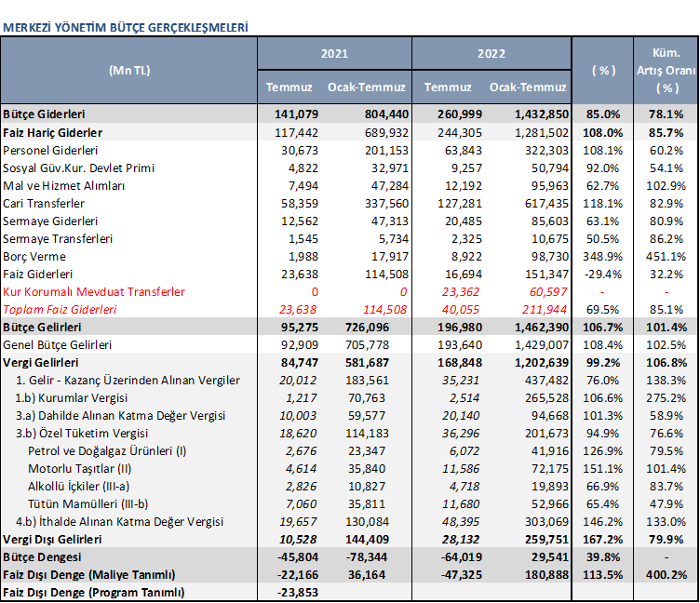Select the 'Sermaye Transferleri' row label

tap(58, 239)
